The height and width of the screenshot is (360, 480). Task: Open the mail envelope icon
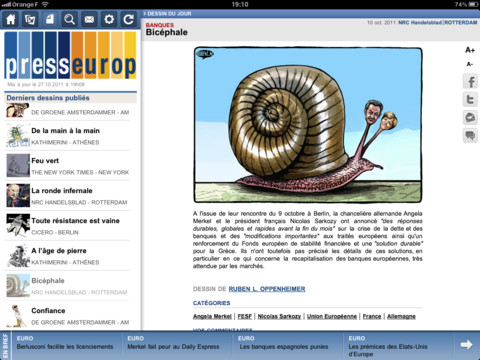coord(89,20)
